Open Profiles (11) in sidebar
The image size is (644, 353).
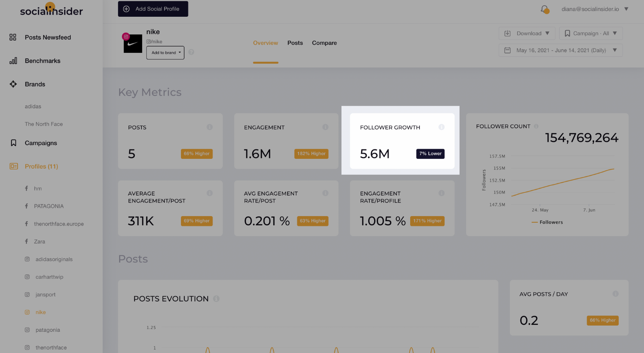41,166
